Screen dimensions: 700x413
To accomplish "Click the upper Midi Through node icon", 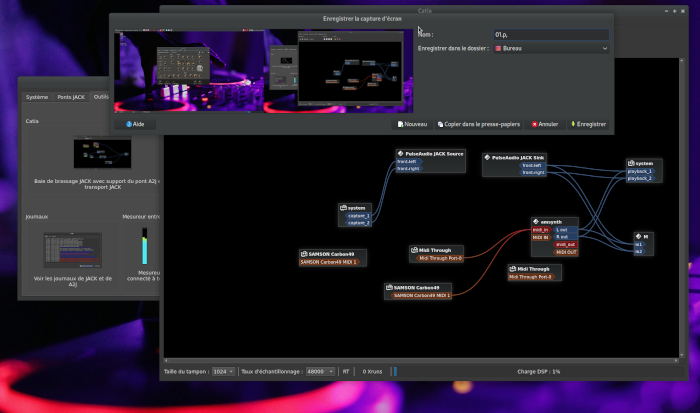I will (x=414, y=250).
